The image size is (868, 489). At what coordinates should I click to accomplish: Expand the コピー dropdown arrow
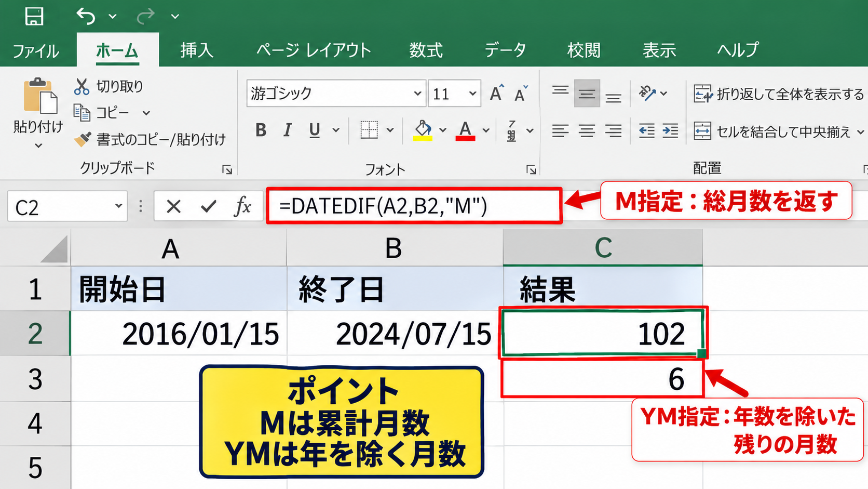146,113
